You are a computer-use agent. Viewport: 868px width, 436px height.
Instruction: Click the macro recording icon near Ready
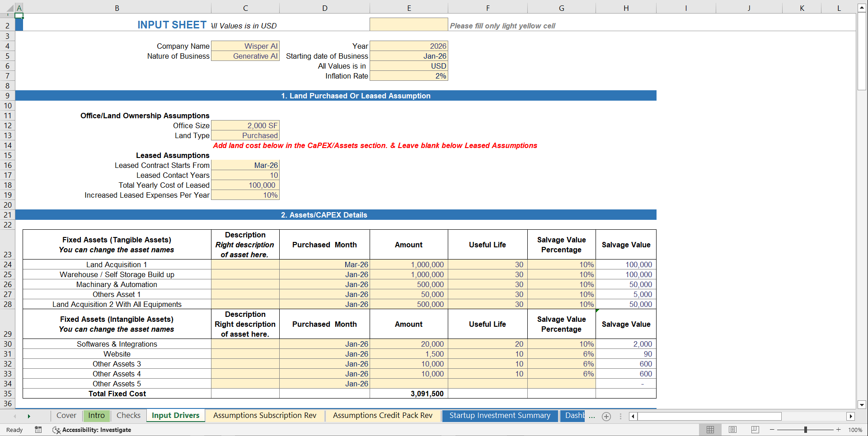click(38, 430)
